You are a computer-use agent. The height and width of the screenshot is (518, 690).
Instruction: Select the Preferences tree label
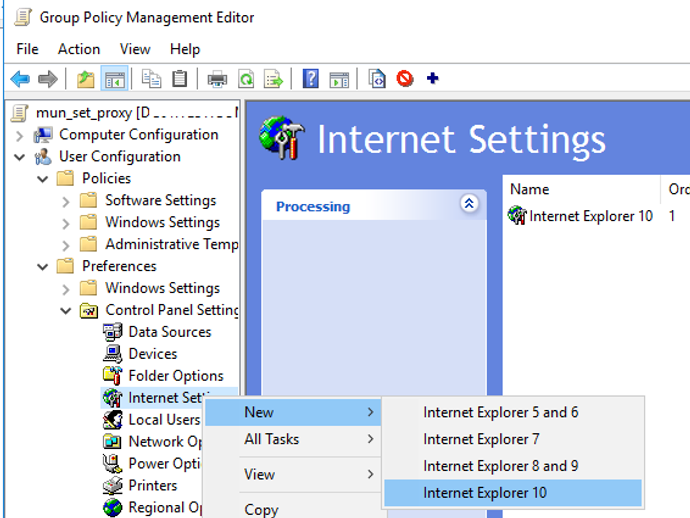click(x=119, y=266)
